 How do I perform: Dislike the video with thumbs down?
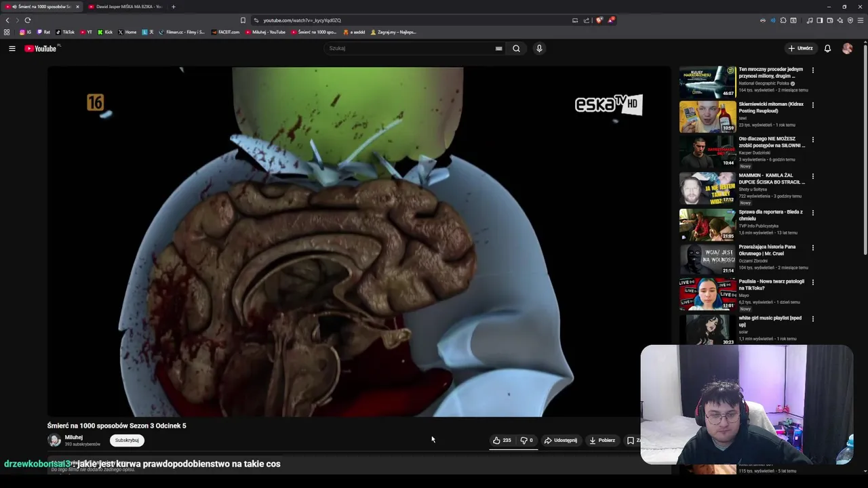click(x=526, y=441)
